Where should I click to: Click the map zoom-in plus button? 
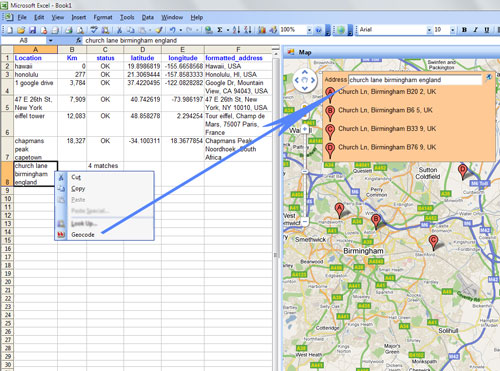(x=305, y=130)
